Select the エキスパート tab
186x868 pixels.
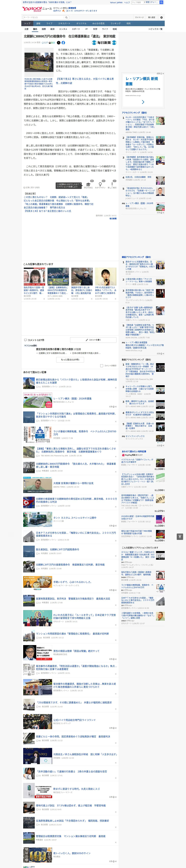pos(64,24)
